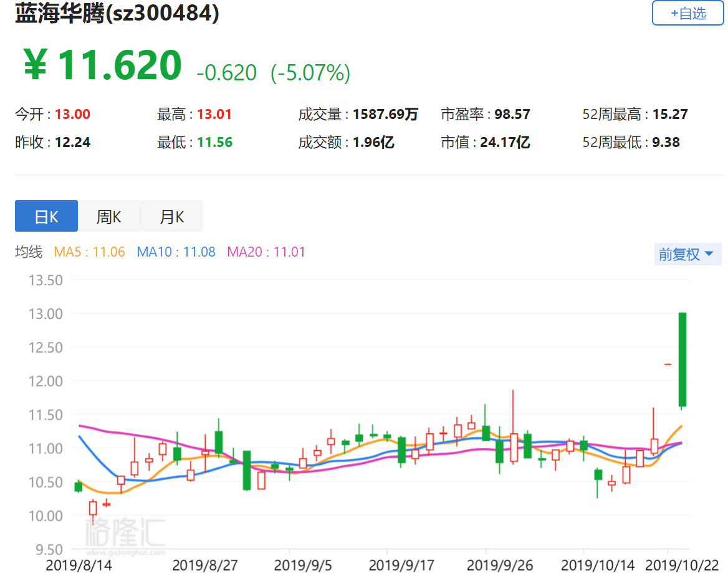Click x-axis date label 2019/9/5
The image size is (728, 573).
(303, 565)
